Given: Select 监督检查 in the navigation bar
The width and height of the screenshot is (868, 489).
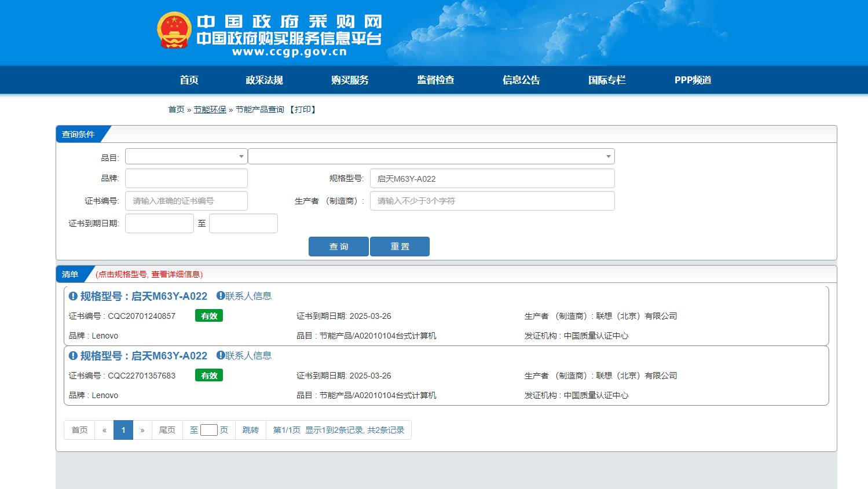Looking at the screenshot, I should [x=435, y=80].
